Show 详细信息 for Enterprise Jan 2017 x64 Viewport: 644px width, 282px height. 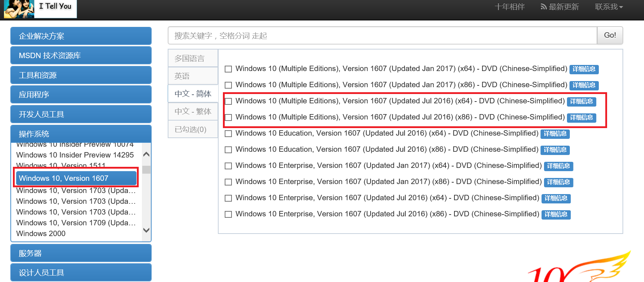(x=559, y=166)
